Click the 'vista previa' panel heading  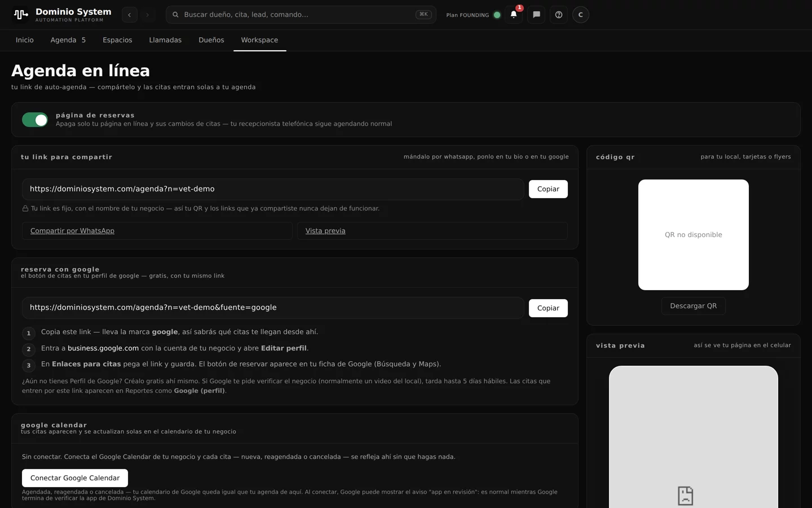tap(620, 345)
